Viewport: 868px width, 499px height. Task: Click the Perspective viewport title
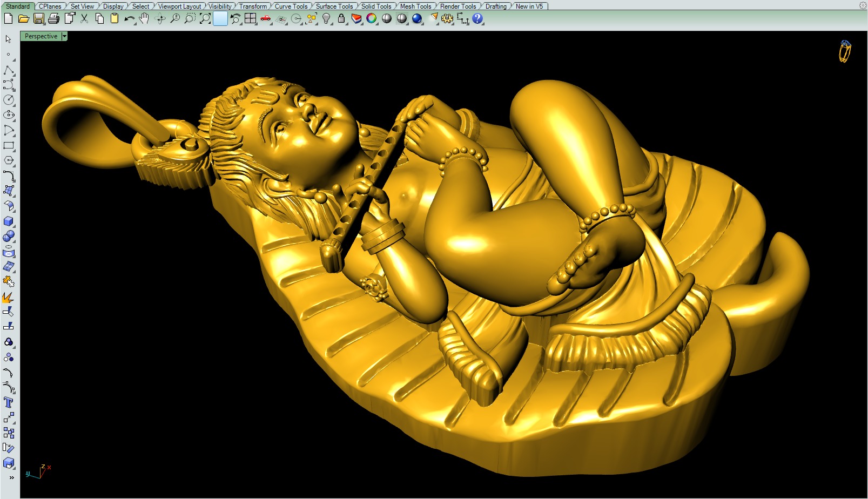point(41,36)
